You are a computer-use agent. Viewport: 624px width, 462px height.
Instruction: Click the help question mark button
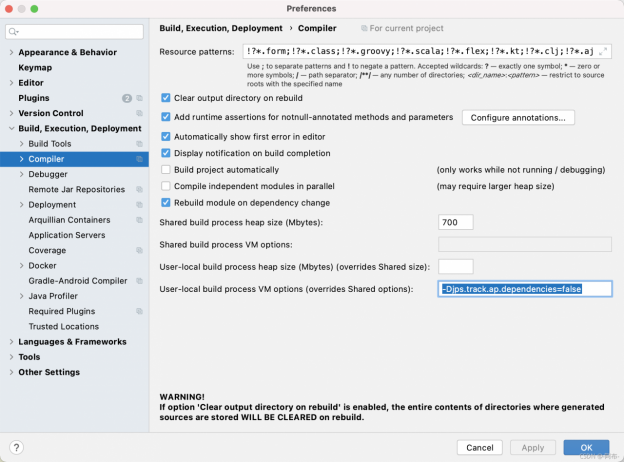coord(17,447)
